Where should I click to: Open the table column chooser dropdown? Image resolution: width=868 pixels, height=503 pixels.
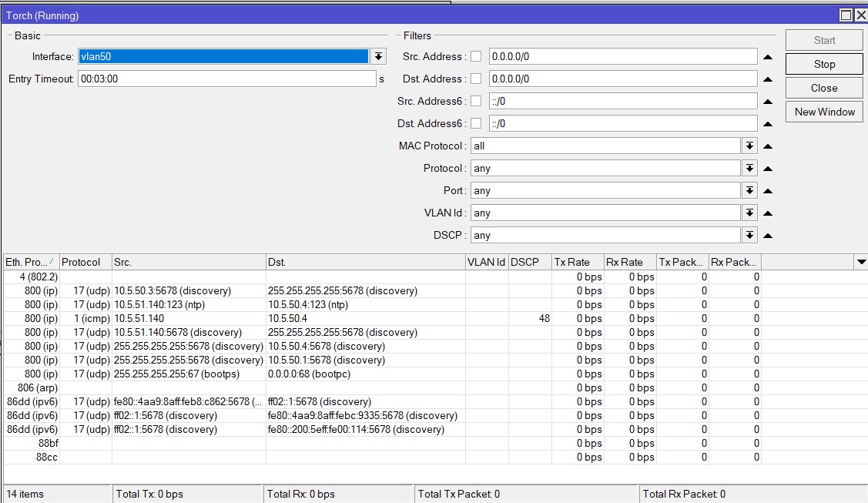coord(861,262)
